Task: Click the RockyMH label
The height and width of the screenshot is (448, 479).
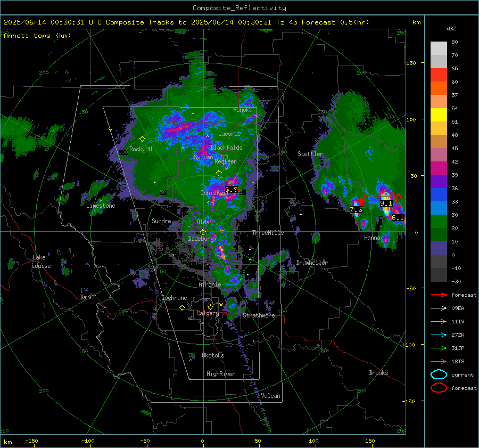Action: click(x=141, y=149)
